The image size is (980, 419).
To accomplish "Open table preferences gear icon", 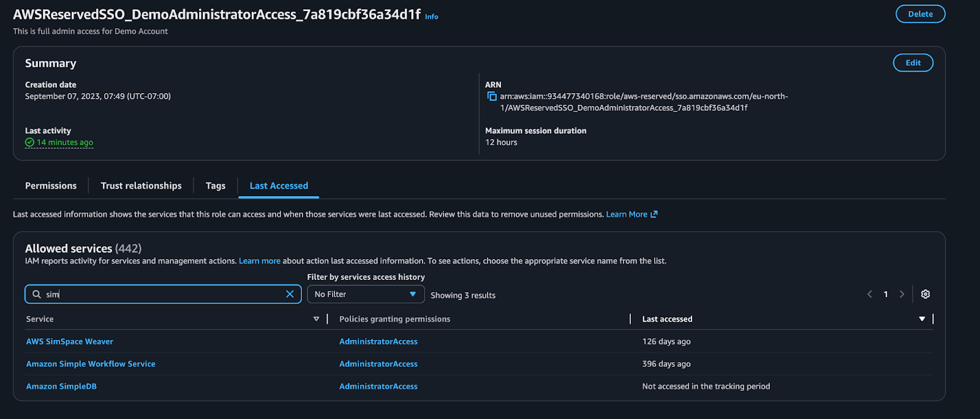I will pos(925,294).
